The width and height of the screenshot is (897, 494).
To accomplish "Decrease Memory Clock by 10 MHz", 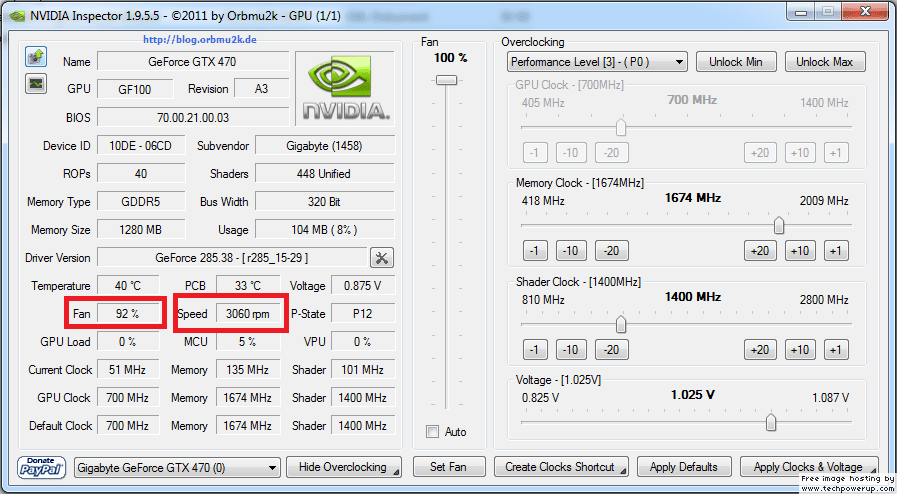I will click(570, 251).
